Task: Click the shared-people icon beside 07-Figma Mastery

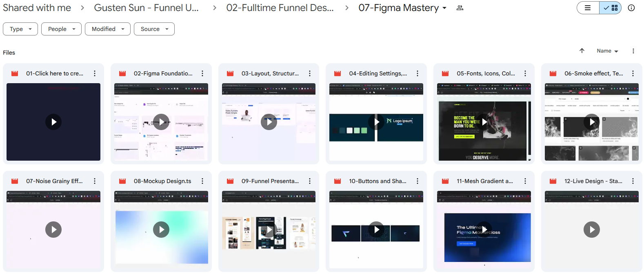Action: pos(460,8)
